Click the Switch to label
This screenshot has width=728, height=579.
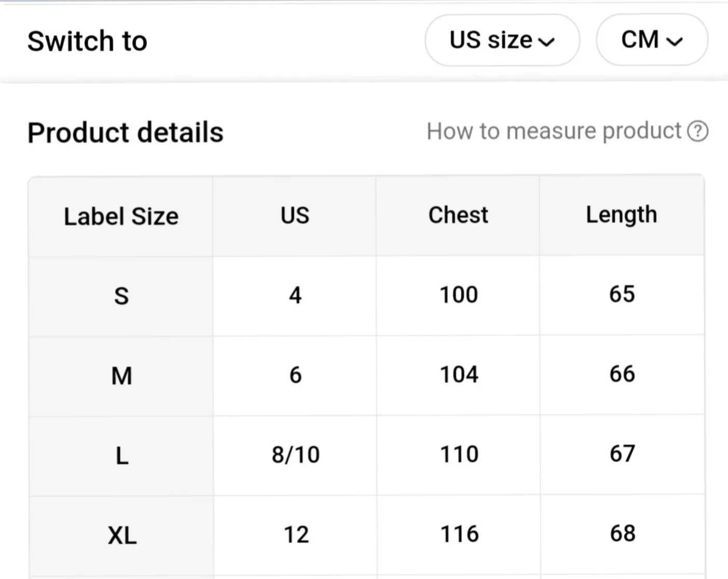87,41
